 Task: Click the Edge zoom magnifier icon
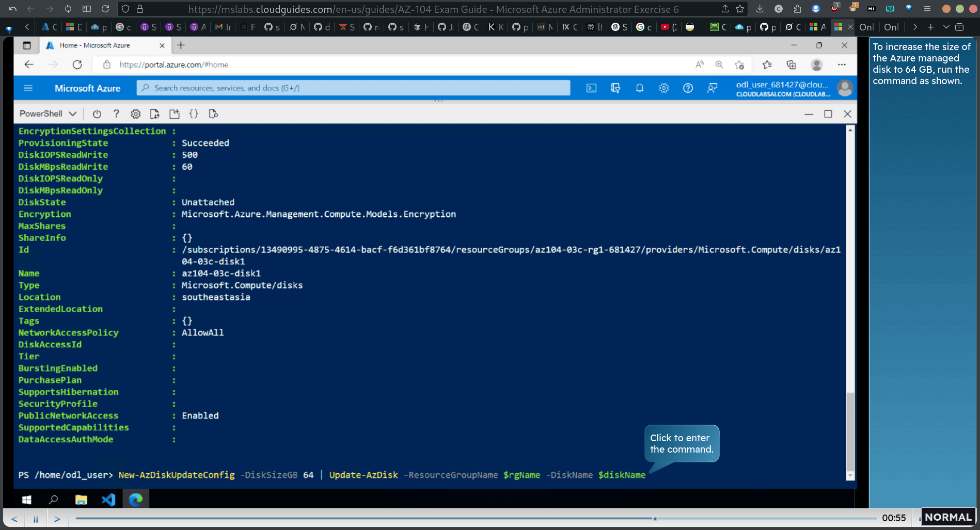[719, 65]
